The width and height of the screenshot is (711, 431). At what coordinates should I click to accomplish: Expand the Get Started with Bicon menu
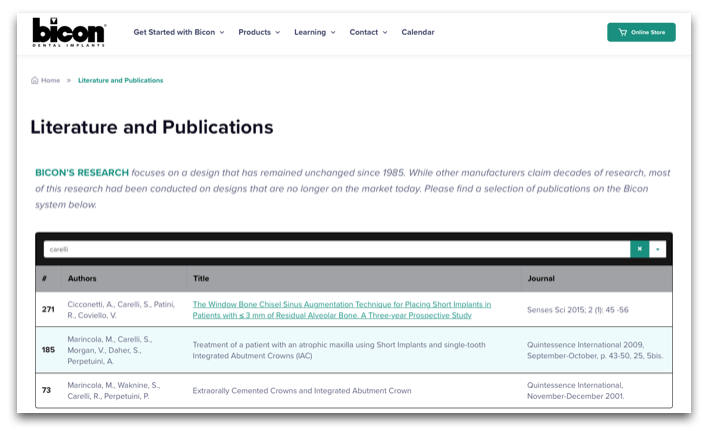[x=179, y=32]
